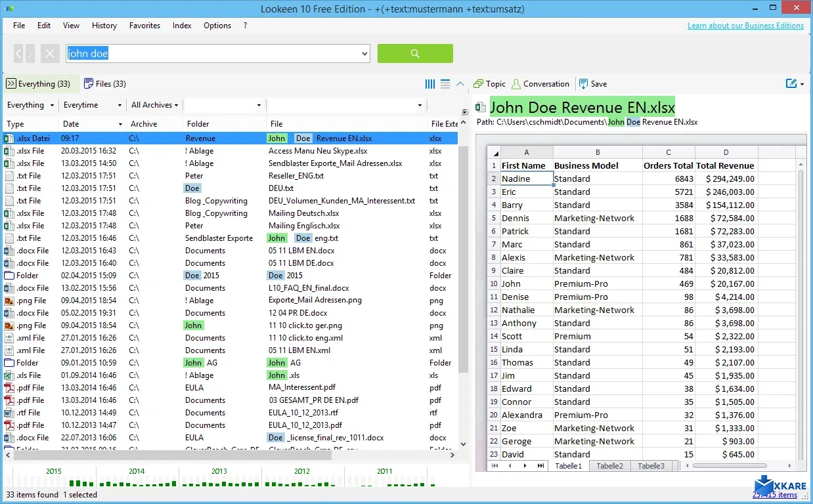Open the Learn about our Business Editions link
Viewport: 813px width, 504px height.
coord(745,26)
